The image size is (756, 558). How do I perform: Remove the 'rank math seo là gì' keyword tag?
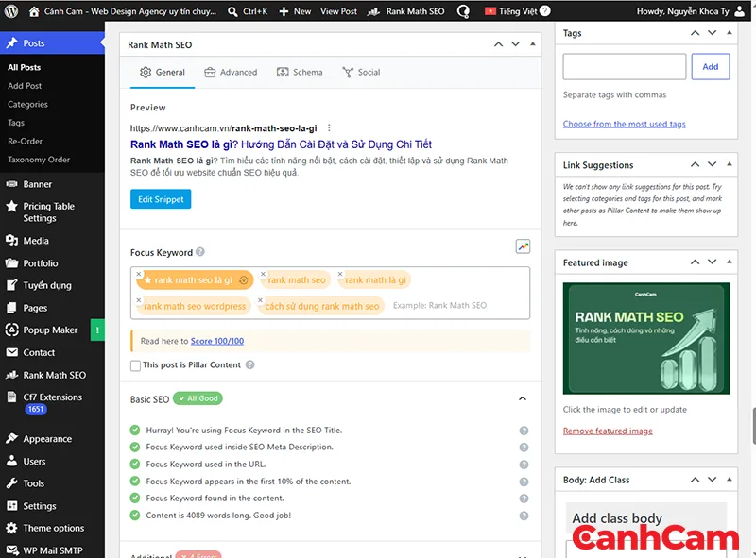(139, 274)
